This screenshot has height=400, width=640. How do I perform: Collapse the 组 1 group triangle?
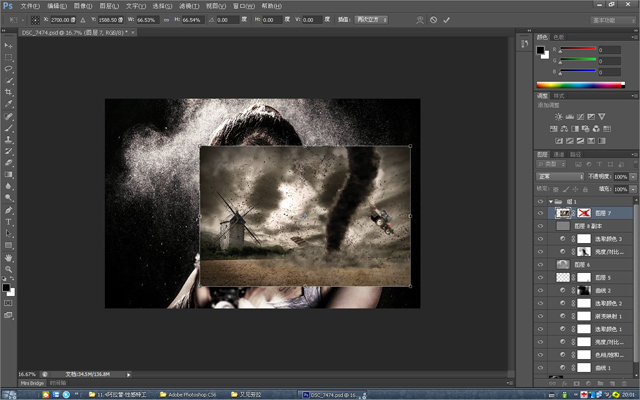click(x=551, y=200)
